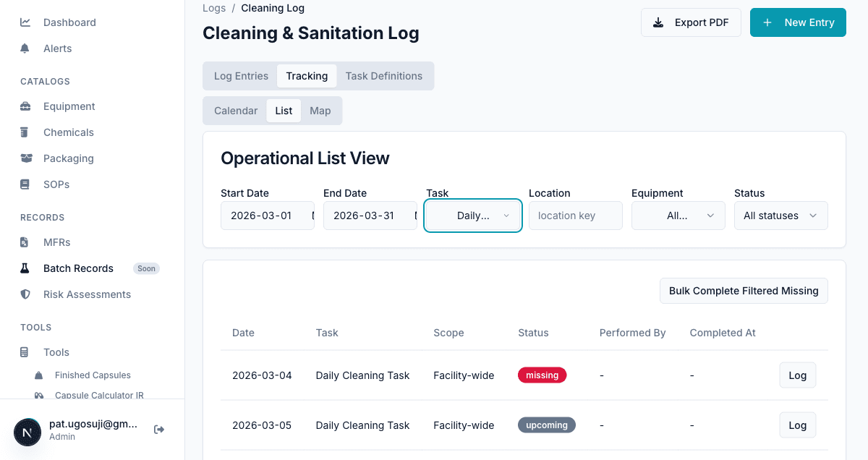Select the Finished Capsules tool entry
The height and width of the screenshot is (460, 868).
click(x=92, y=375)
